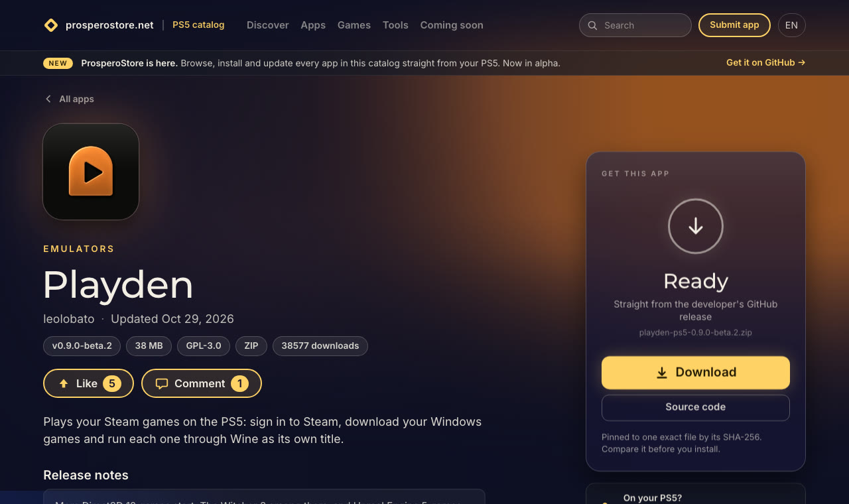Click the EMULATORS category label
The height and width of the screenshot is (504, 849).
79,249
